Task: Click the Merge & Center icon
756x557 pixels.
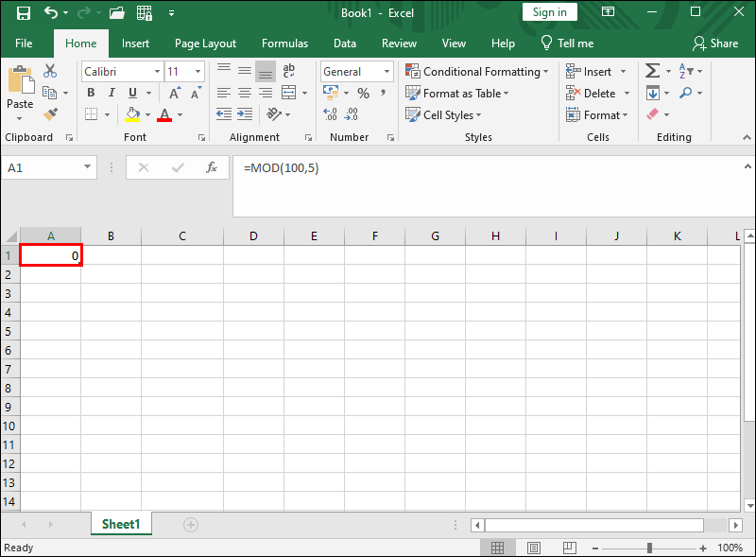Action: tap(289, 92)
